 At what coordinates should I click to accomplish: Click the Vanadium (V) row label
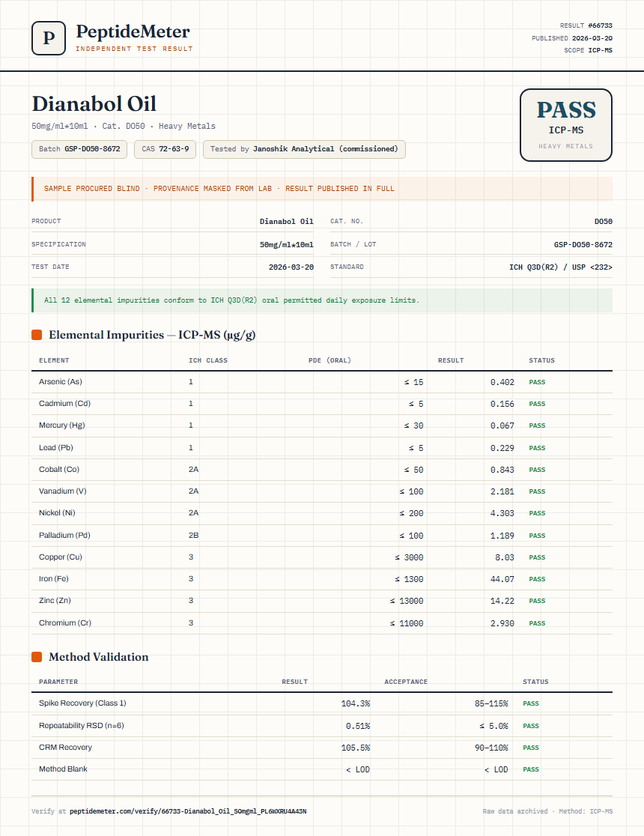(x=62, y=491)
